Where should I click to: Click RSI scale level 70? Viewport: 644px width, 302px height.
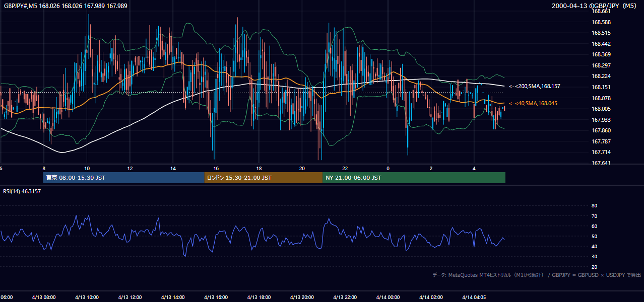point(594,216)
